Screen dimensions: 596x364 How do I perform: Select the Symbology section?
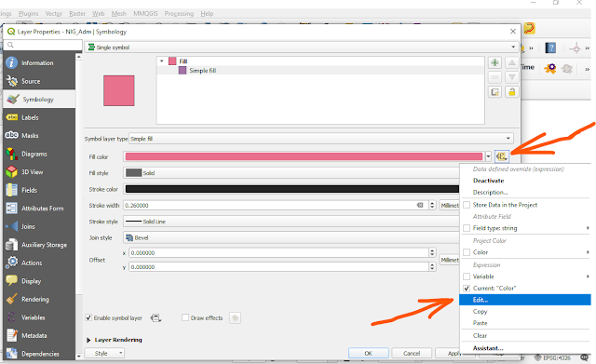point(39,100)
